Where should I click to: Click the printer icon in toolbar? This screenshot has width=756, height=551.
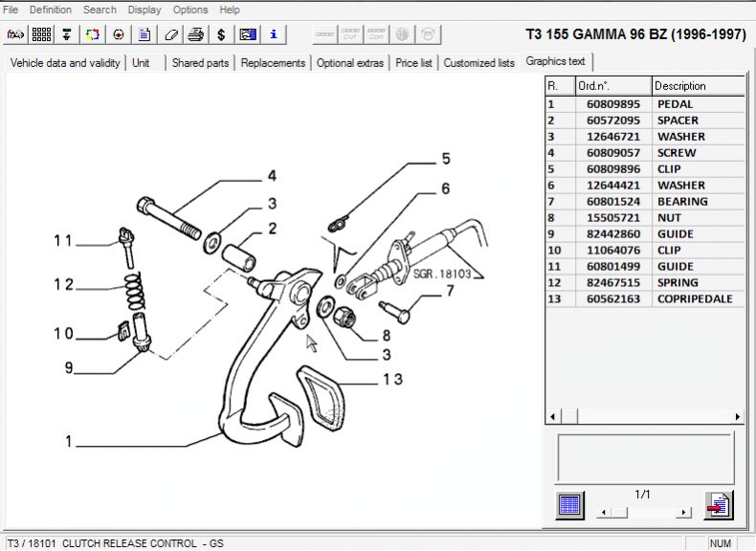(196, 34)
